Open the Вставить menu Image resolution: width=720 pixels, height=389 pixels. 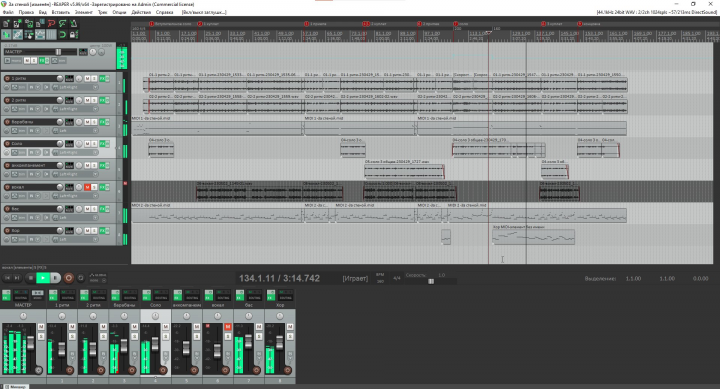tap(61, 12)
